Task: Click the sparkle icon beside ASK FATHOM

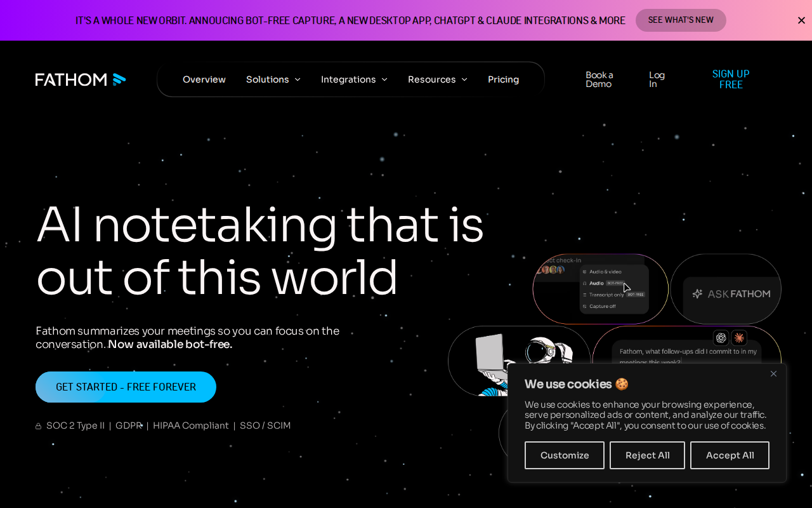Action: pyautogui.click(x=697, y=294)
